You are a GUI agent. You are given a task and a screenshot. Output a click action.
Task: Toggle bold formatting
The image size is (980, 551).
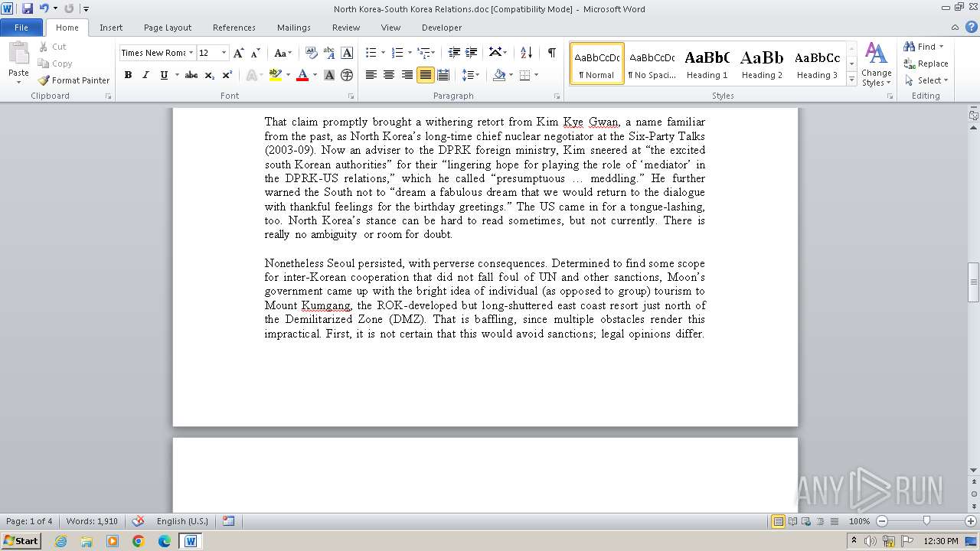(x=128, y=75)
